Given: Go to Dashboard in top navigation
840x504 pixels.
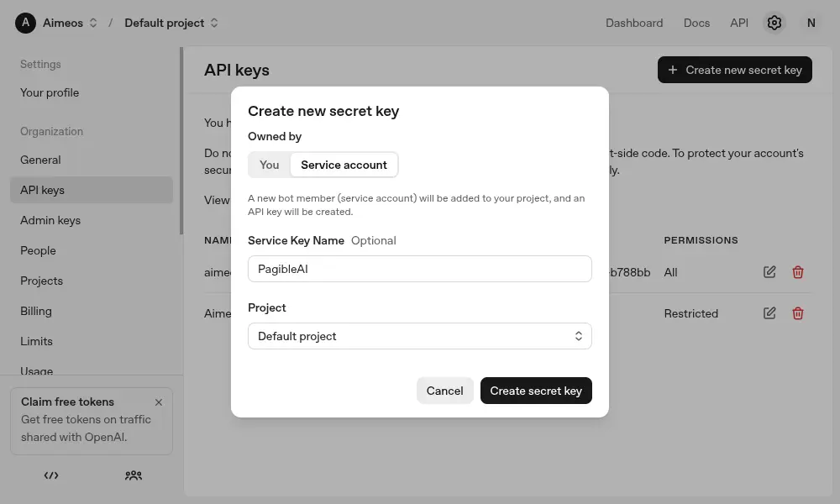Looking at the screenshot, I should pos(633,23).
